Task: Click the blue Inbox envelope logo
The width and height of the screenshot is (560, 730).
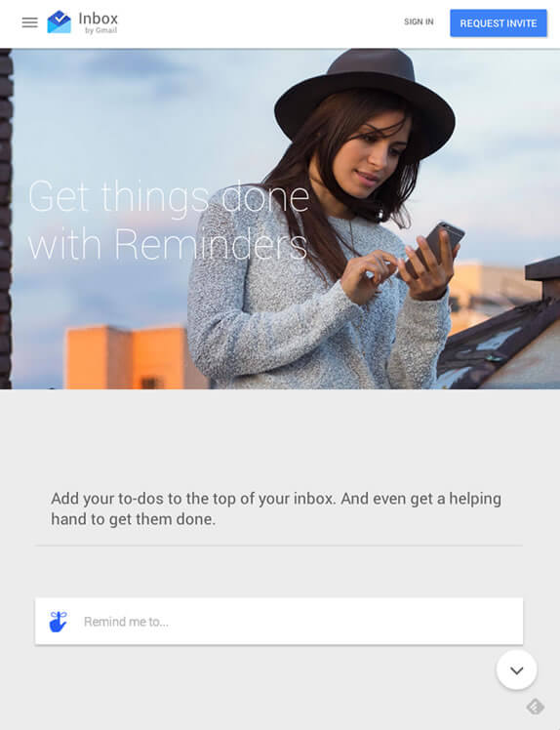Action: [60, 21]
